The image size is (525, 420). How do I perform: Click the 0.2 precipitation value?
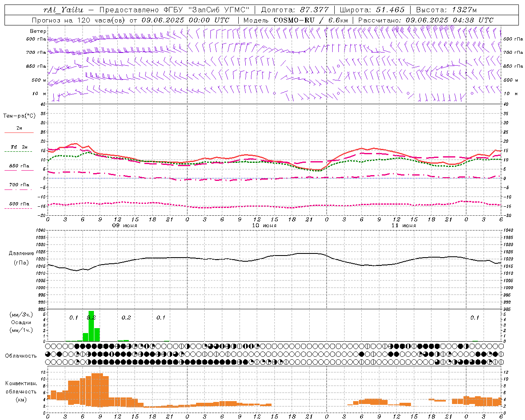[126, 317]
